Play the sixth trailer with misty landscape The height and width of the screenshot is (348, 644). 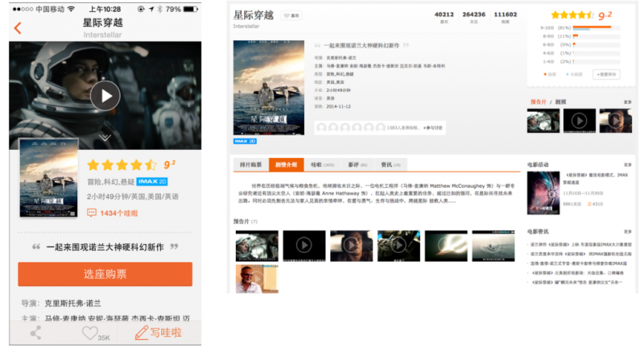coord(493,246)
